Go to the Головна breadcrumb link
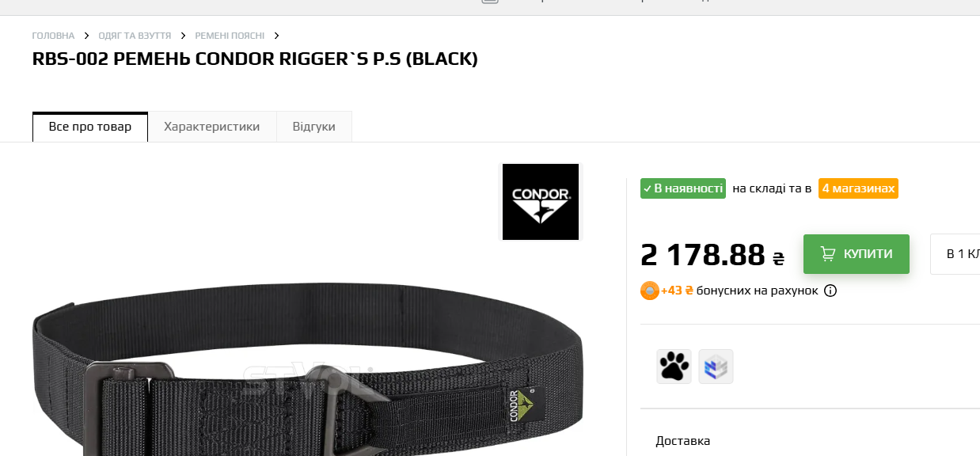 [x=53, y=36]
